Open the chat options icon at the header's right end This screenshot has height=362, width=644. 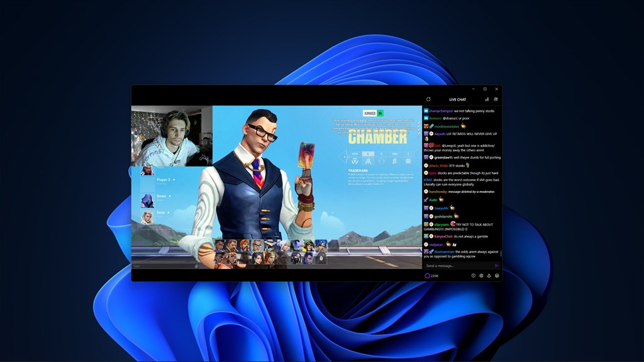[x=496, y=99]
